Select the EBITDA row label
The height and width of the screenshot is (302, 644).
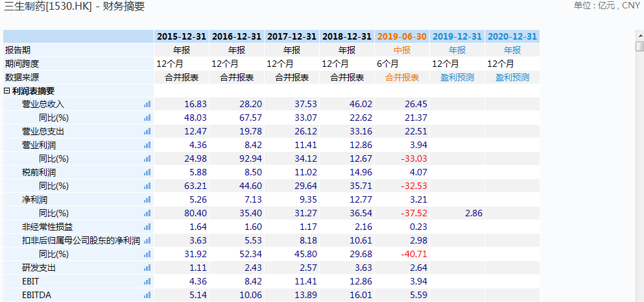[x=36, y=295]
